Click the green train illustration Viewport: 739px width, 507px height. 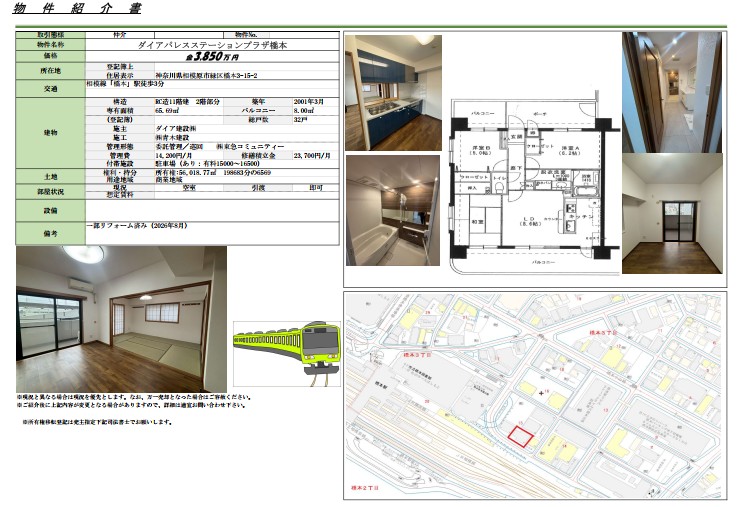(287, 353)
